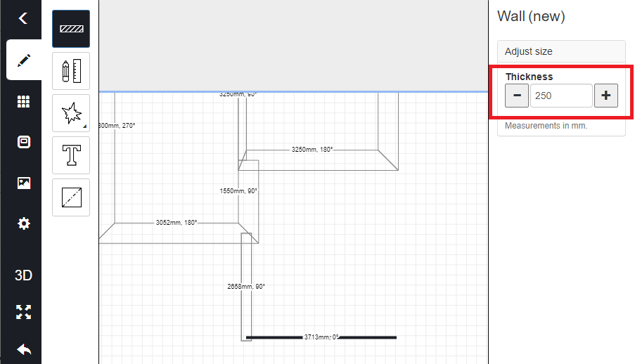Select the text tool
This screenshot has width=635, height=364.
(x=71, y=155)
